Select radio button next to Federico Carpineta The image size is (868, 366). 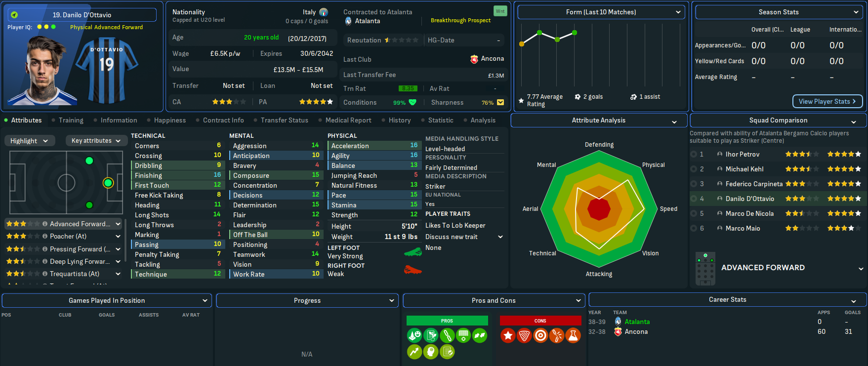tap(694, 184)
